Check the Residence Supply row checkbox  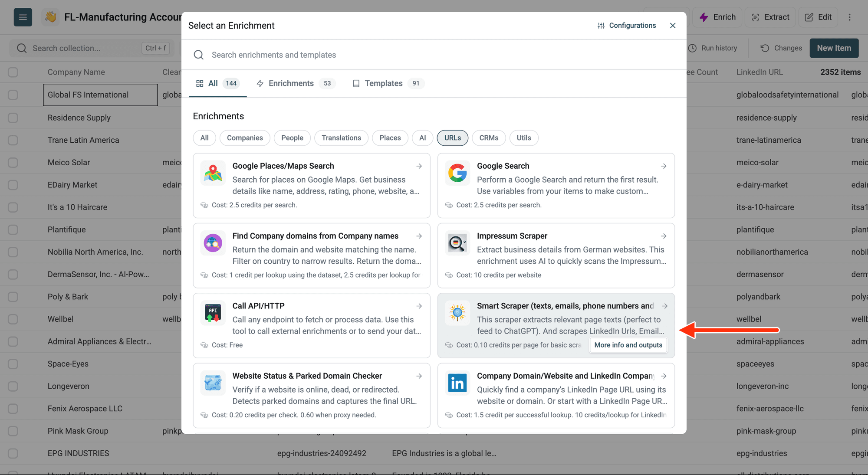pyautogui.click(x=13, y=118)
